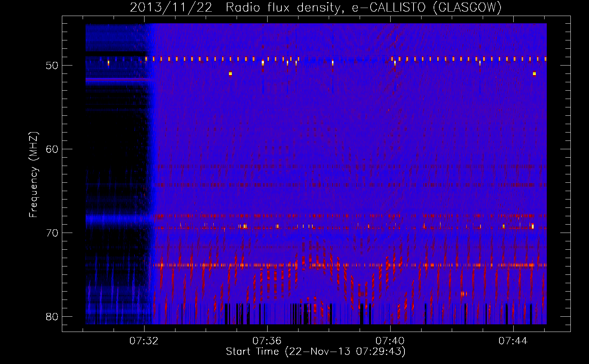The image size is (589, 364).
Task: Click the plot title '2013/11/22 Radio flux density, e-CALLISTO (GLASGOW)'
Action: click(x=316, y=7)
